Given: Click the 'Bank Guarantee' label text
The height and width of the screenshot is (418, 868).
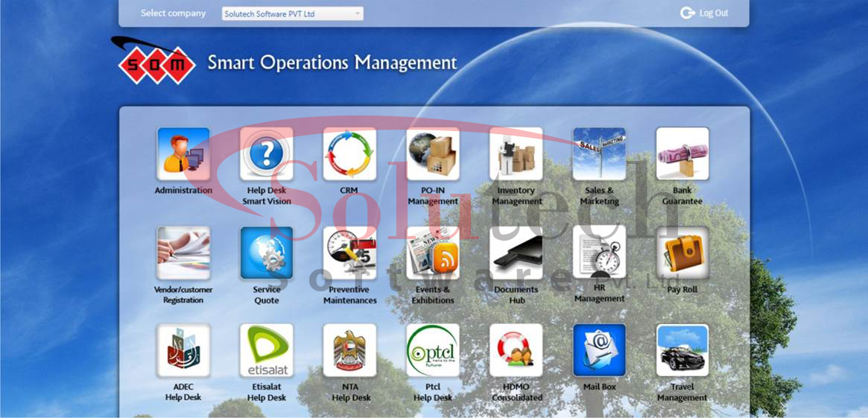Looking at the screenshot, I should click(682, 196).
